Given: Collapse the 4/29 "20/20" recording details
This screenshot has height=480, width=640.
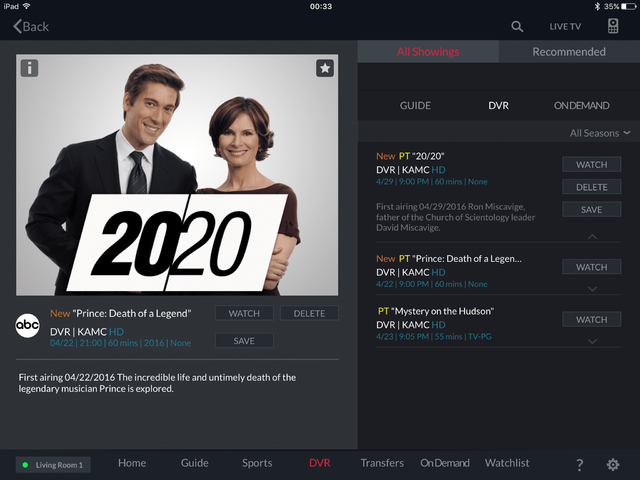Looking at the screenshot, I should [592, 236].
